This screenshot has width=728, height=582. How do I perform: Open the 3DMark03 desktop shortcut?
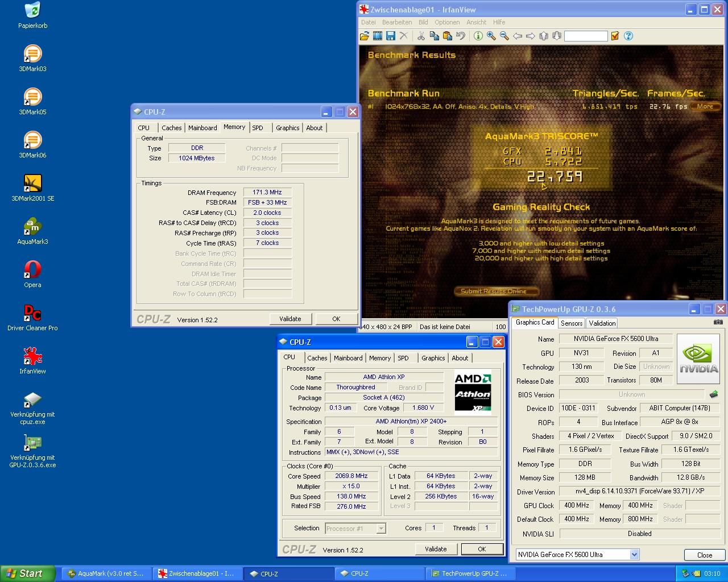(32, 59)
